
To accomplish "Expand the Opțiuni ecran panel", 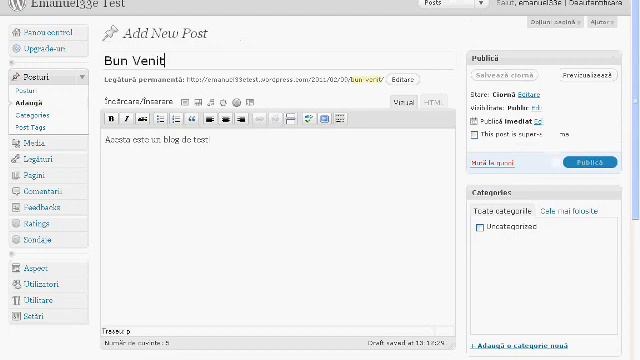I will pyautogui.click(x=555, y=22).
